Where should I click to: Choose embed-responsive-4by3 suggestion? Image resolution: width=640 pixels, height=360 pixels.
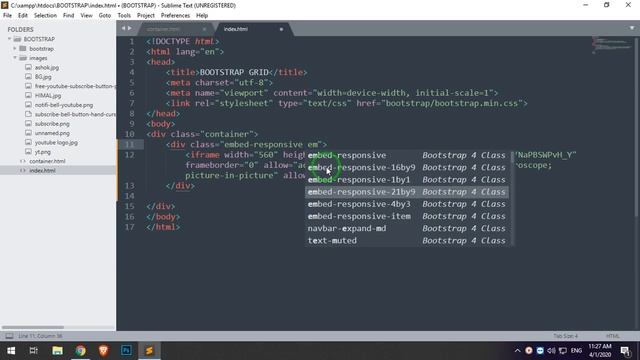click(407, 204)
